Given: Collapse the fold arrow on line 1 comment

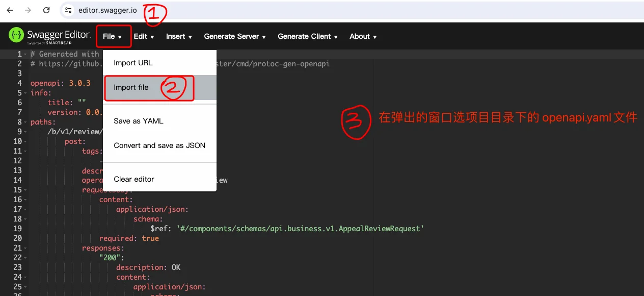Looking at the screenshot, I should 24,54.
